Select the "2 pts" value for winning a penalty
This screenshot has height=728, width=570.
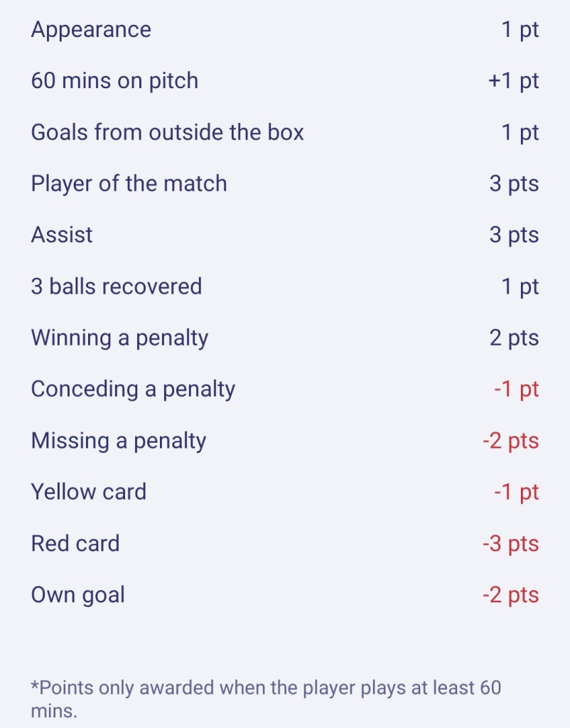(514, 338)
